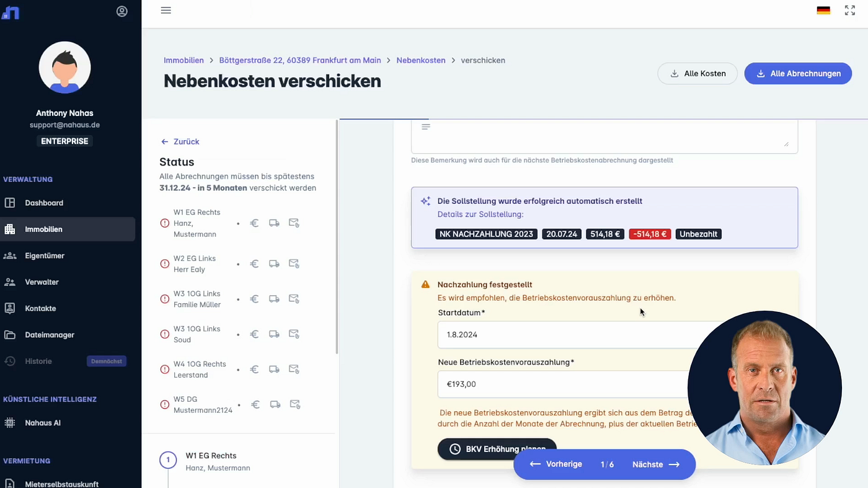This screenshot has width=868, height=488.
Task: Click the truck icon for W2 EG Links
Action: [x=274, y=264]
